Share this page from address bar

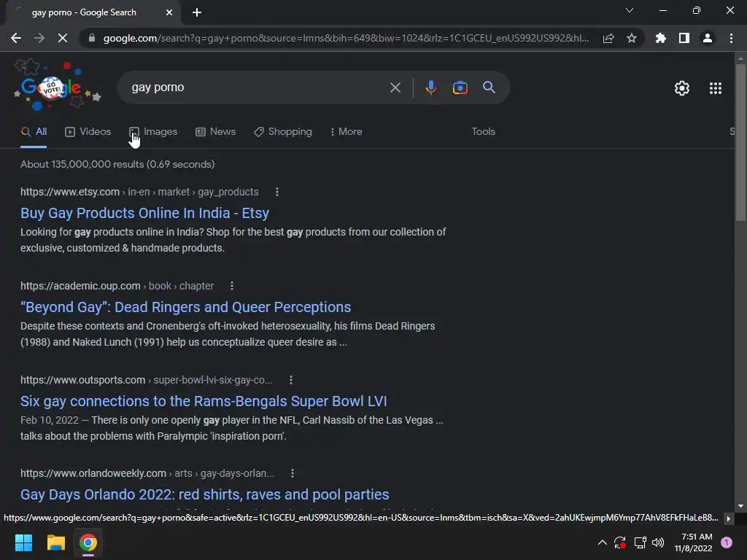tap(608, 38)
